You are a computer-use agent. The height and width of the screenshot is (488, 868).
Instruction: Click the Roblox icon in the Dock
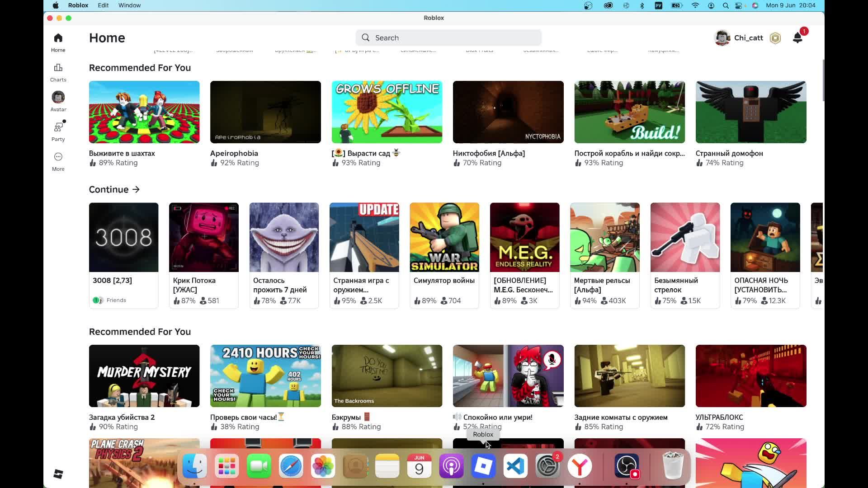click(483, 466)
